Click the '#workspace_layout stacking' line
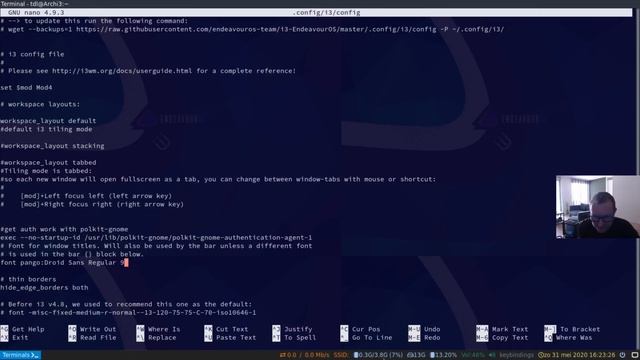 click(52, 146)
